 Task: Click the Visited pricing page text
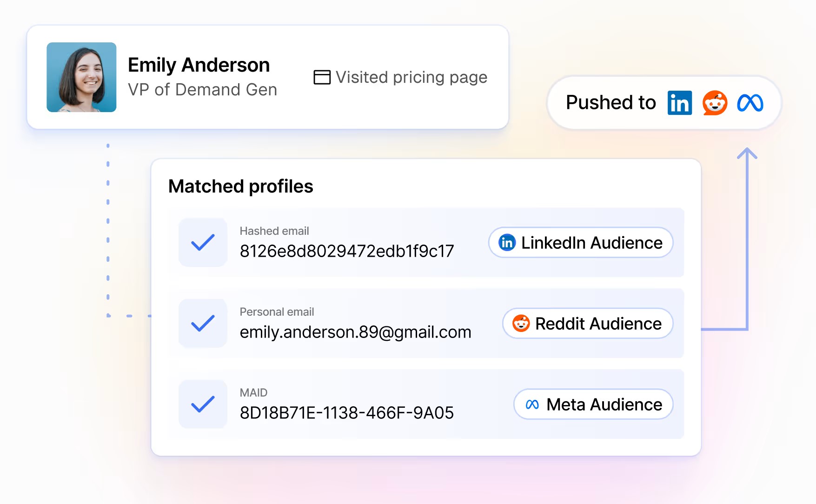tap(411, 77)
